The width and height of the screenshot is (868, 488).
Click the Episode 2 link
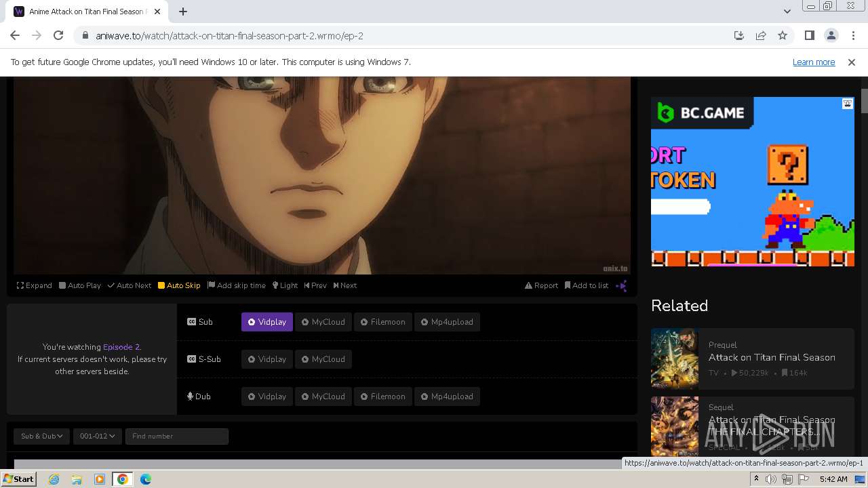tap(121, 346)
